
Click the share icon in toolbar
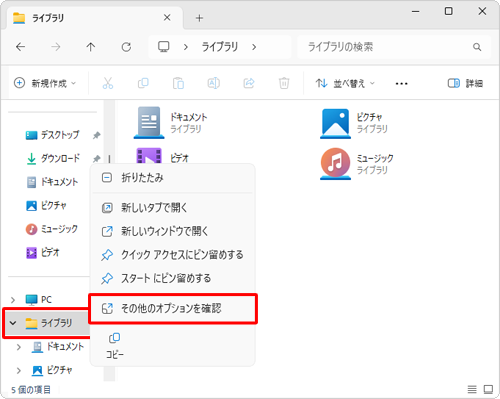(249, 83)
